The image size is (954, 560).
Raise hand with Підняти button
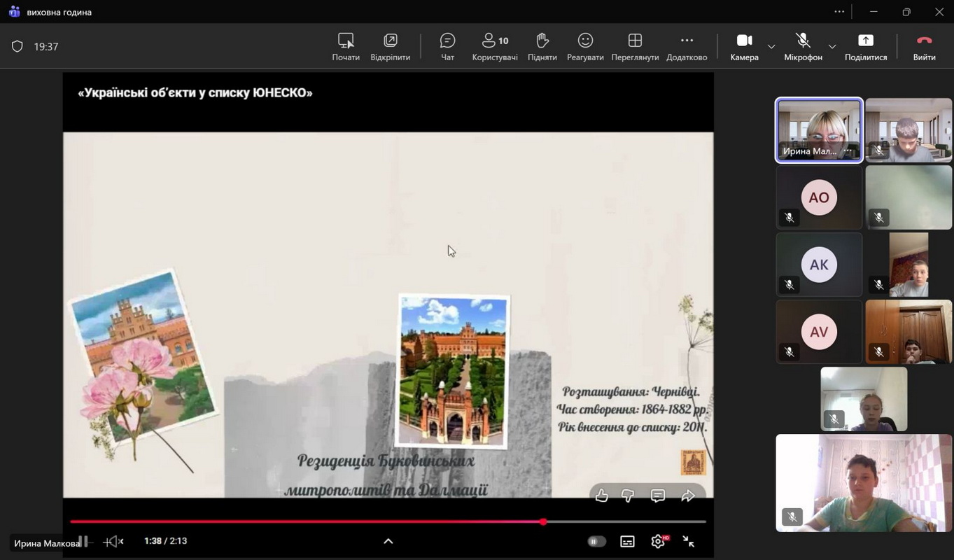coord(542,46)
